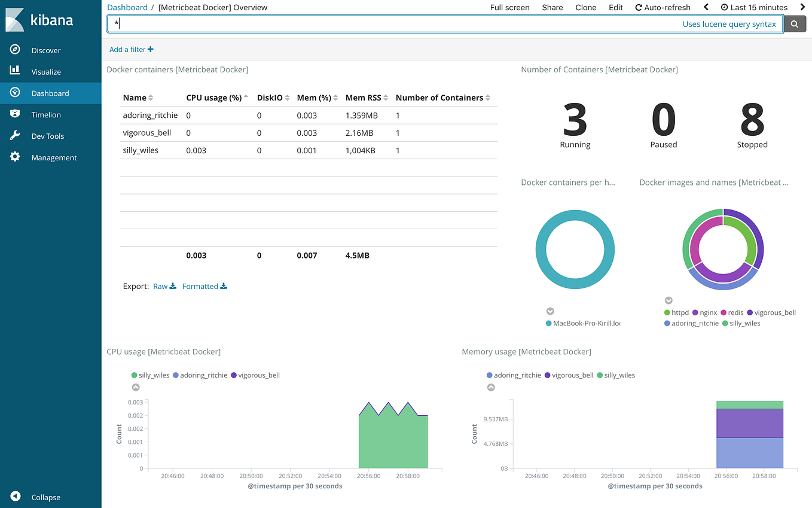The image size is (812, 508).
Task: Run the search with the magnifier button
Action: (x=795, y=24)
